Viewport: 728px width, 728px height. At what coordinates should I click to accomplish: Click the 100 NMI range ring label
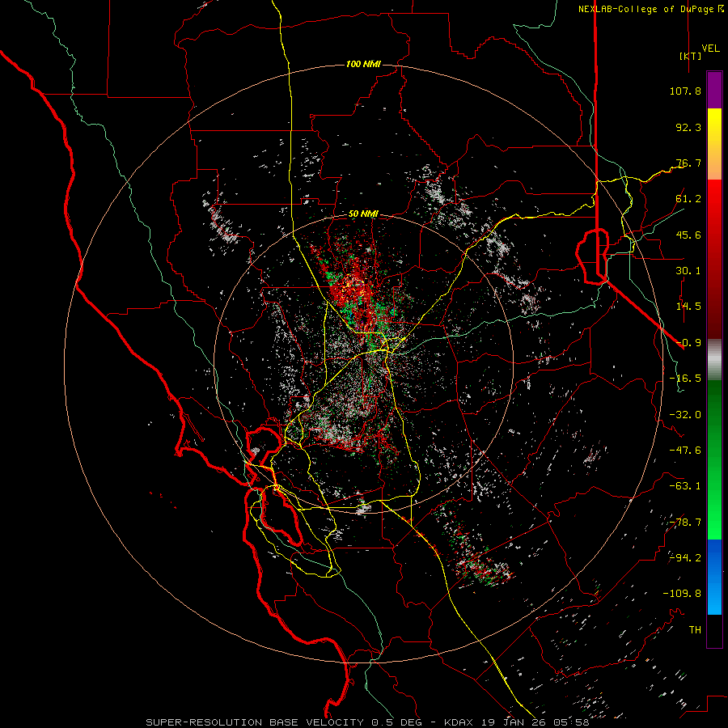coord(363,64)
